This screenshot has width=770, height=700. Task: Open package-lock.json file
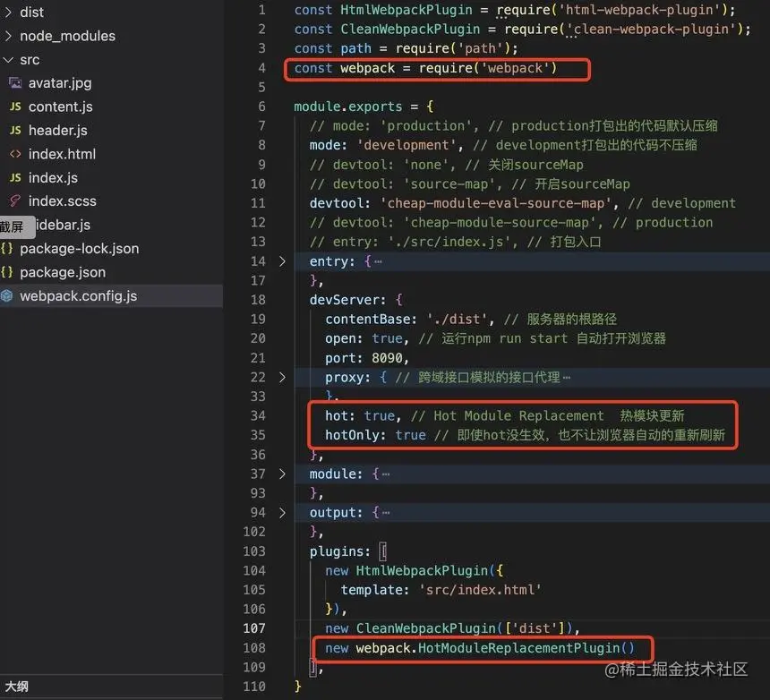click(x=79, y=248)
